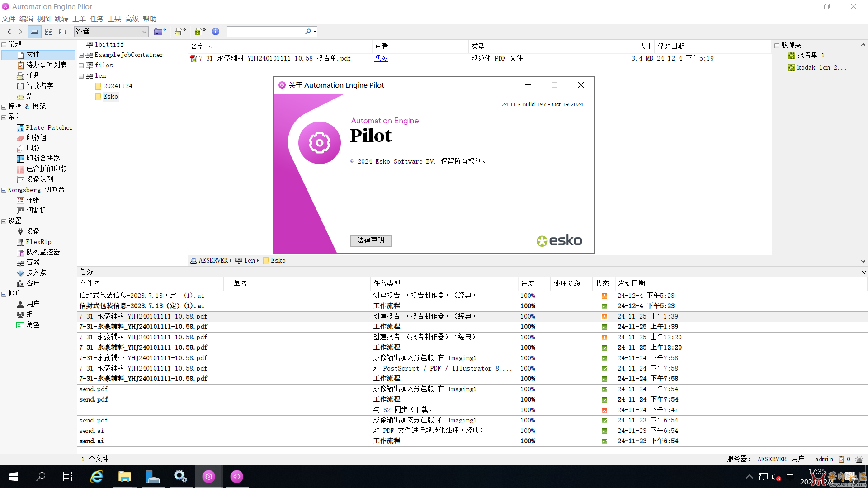Open Plate Patcher in the sidebar
Image resolution: width=868 pixels, height=488 pixels.
(x=44, y=127)
